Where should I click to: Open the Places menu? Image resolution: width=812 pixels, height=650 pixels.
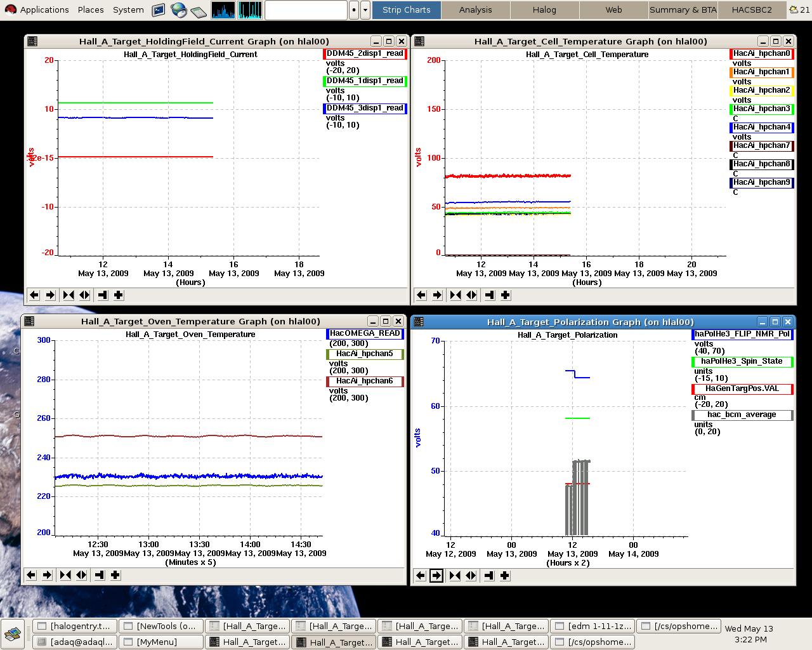pyautogui.click(x=91, y=10)
